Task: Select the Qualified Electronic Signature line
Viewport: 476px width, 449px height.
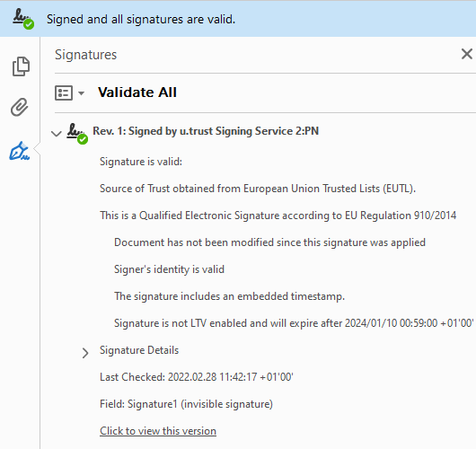Action: click(278, 216)
